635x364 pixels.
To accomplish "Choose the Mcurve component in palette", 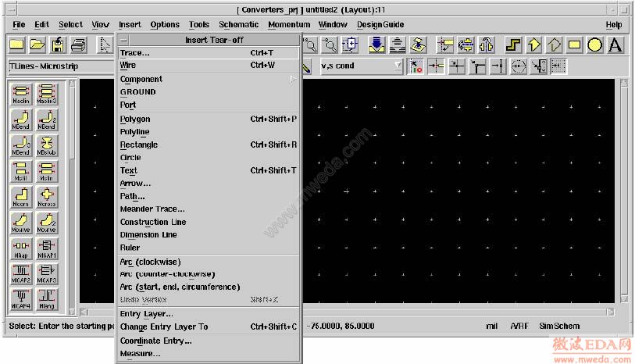I will click(x=21, y=223).
